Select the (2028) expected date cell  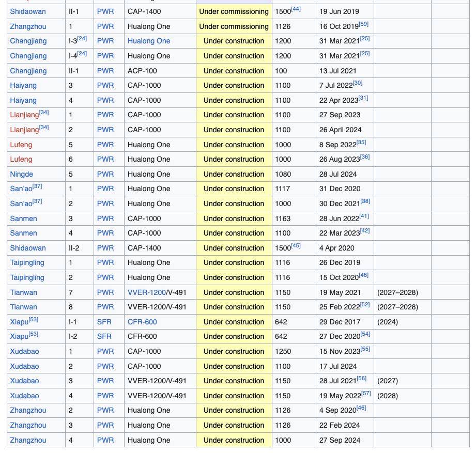(403, 396)
